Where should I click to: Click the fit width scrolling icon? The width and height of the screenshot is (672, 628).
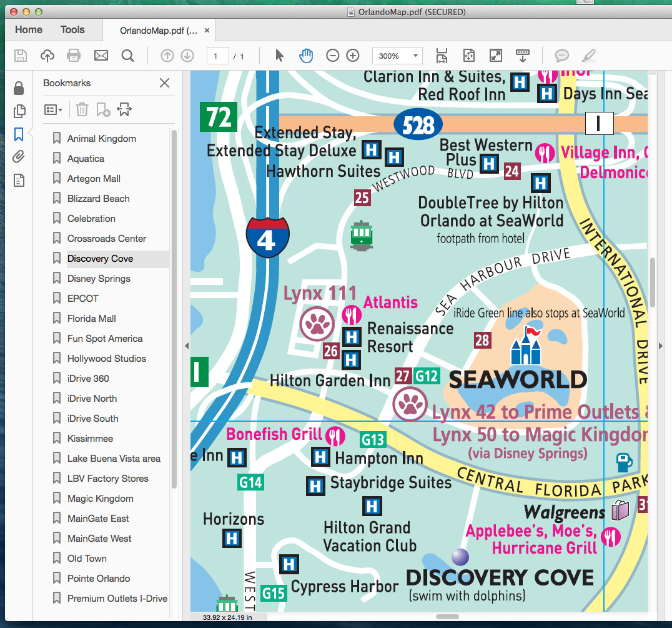tap(442, 56)
